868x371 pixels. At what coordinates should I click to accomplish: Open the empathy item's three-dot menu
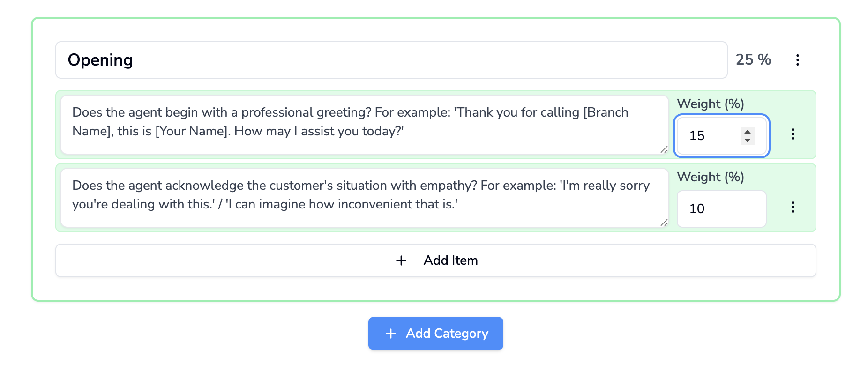point(793,208)
